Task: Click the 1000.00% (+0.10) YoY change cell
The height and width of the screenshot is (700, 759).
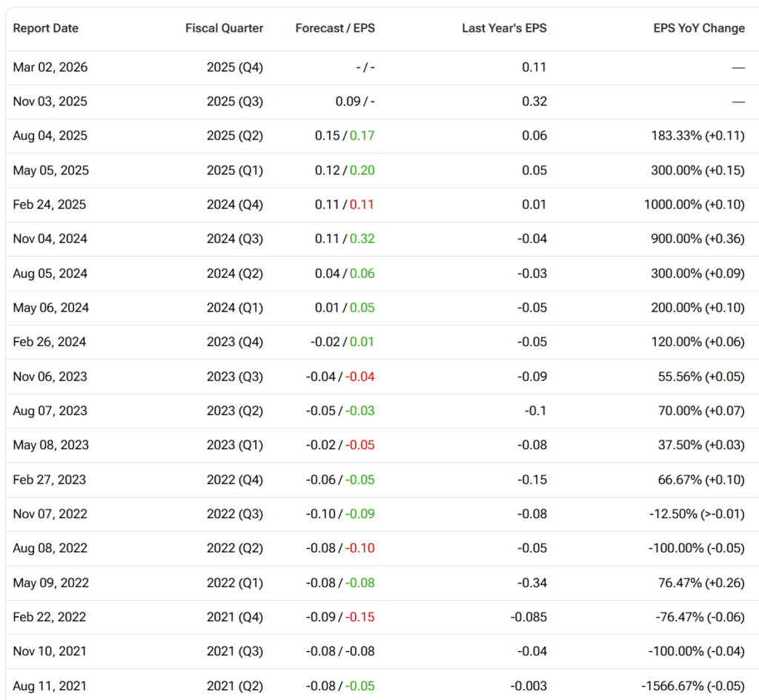Action: tap(694, 205)
